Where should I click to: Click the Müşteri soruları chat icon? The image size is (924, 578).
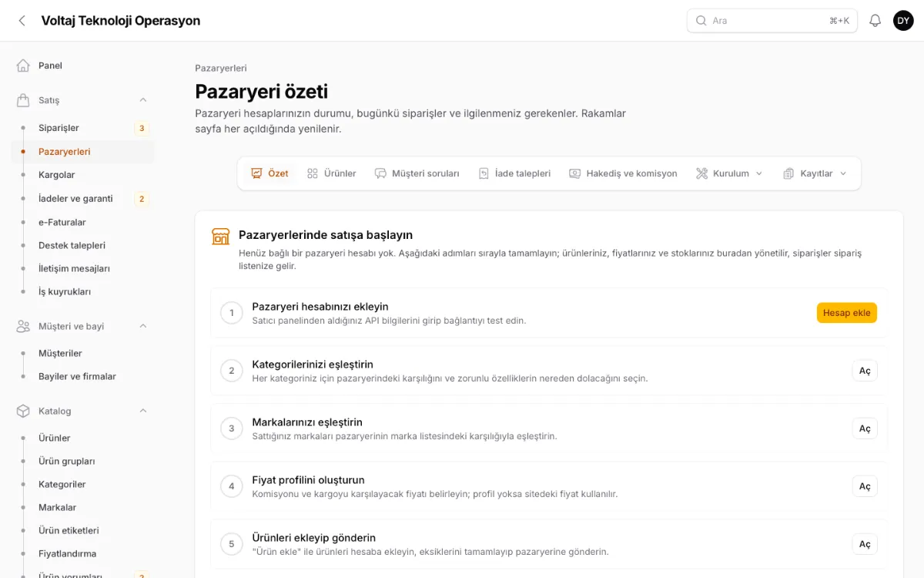[380, 173]
